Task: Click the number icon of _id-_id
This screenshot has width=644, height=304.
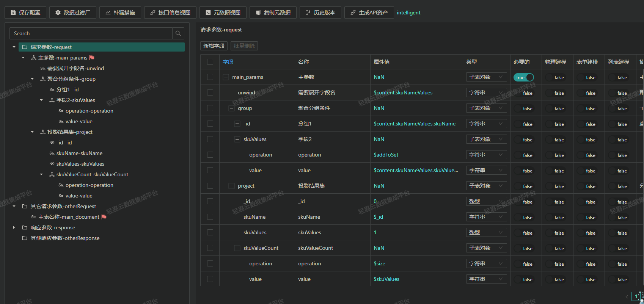Action: 52,143
